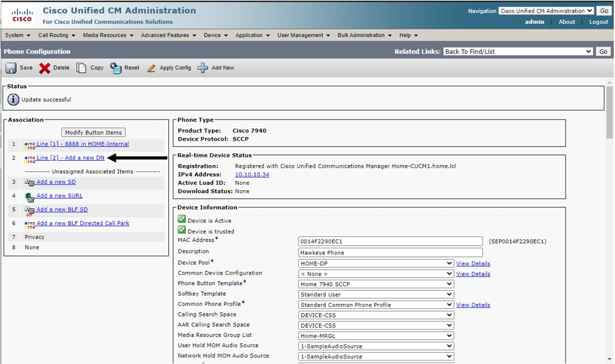Open the Device Pool dropdown
615x364 pixels.
(x=375, y=263)
